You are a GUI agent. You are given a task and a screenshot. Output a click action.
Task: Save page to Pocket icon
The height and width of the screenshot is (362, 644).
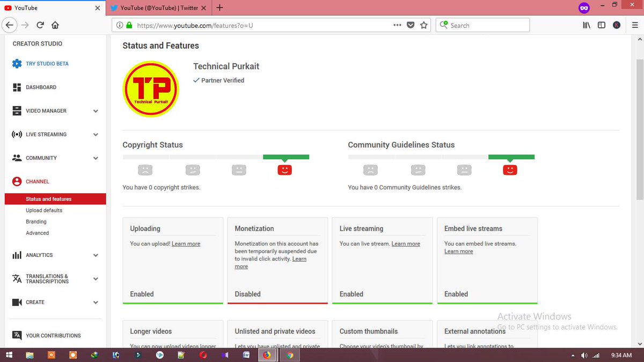pyautogui.click(x=411, y=25)
